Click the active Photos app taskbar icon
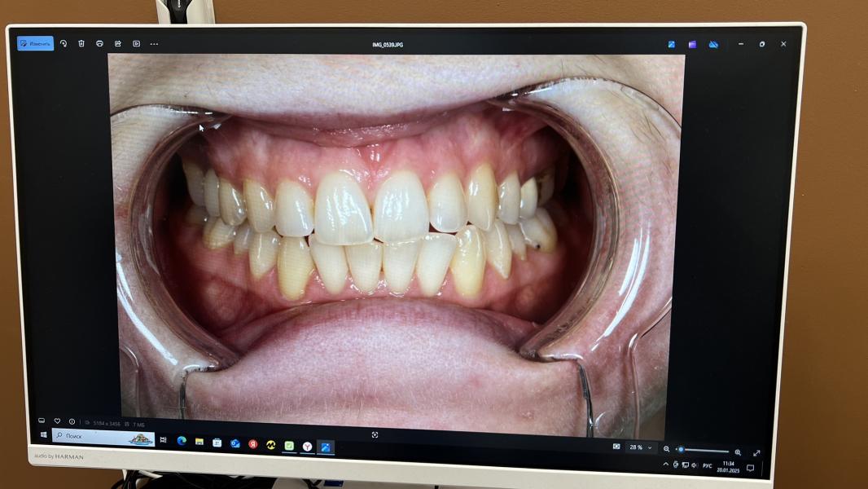Viewport: 868px width, 489px height. tap(326, 447)
